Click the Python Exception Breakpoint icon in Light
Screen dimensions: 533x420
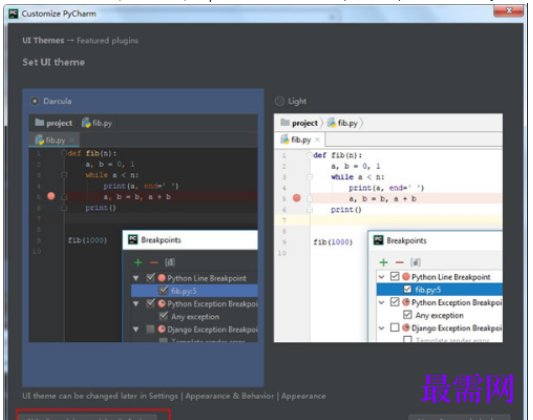coord(406,302)
